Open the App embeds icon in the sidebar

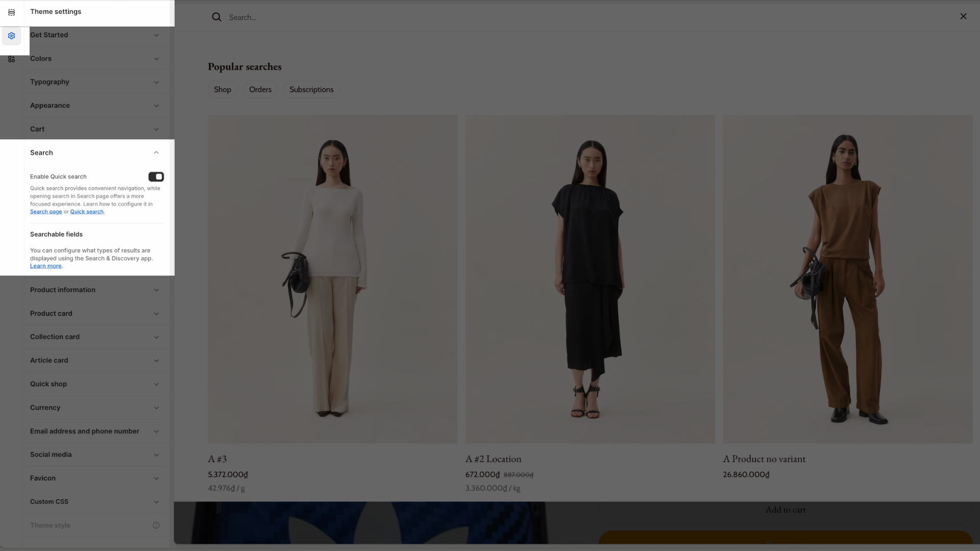(x=11, y=59)
